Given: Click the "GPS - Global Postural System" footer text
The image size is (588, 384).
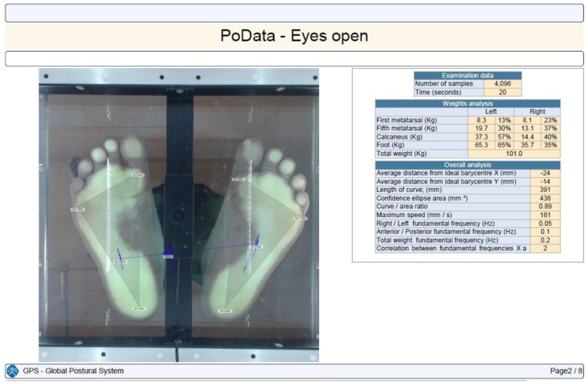Looking at the screenshot, I should (74, 371).
